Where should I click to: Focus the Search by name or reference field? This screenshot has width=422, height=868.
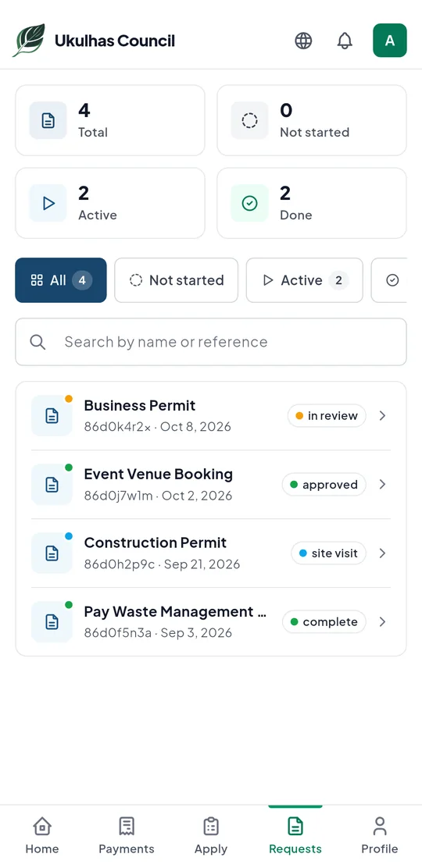point(211,342)
